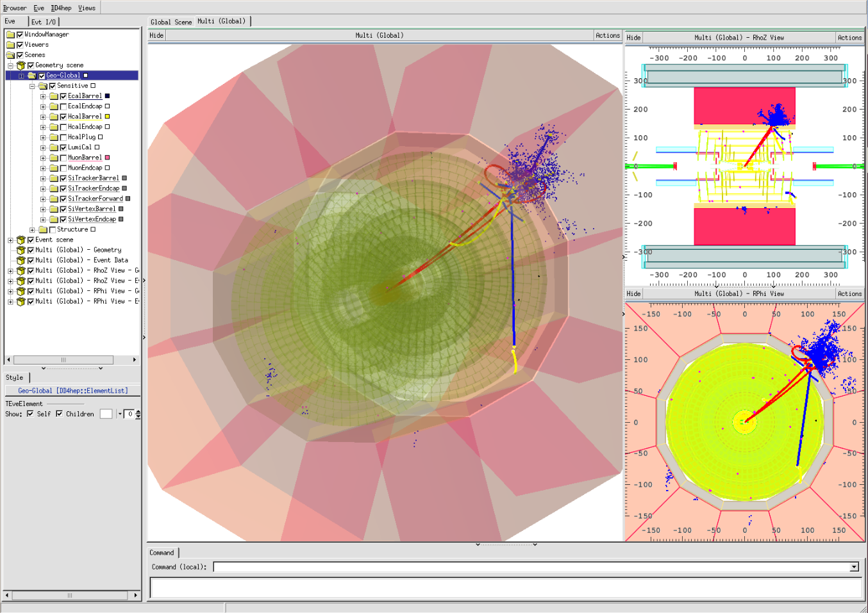Click the Structure folder icon
Viewport: 868px width, 613px height.
point(43,229)
